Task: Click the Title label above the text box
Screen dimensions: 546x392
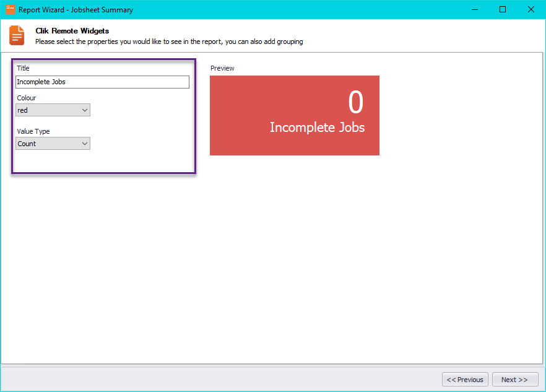Action: [x=23, y=68]
